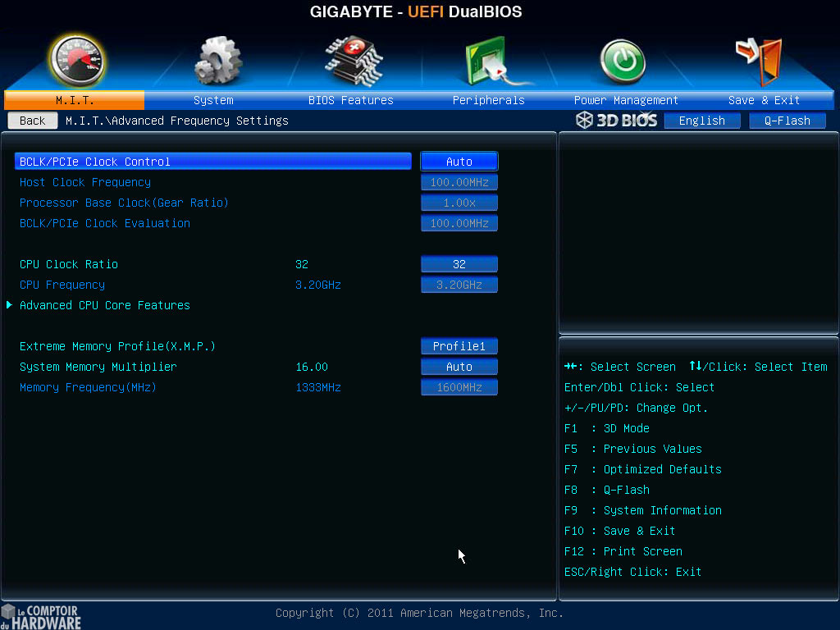Switch to the Peripherals tab
Viewport: 840px width, 630px height.
tap(488, 99)
